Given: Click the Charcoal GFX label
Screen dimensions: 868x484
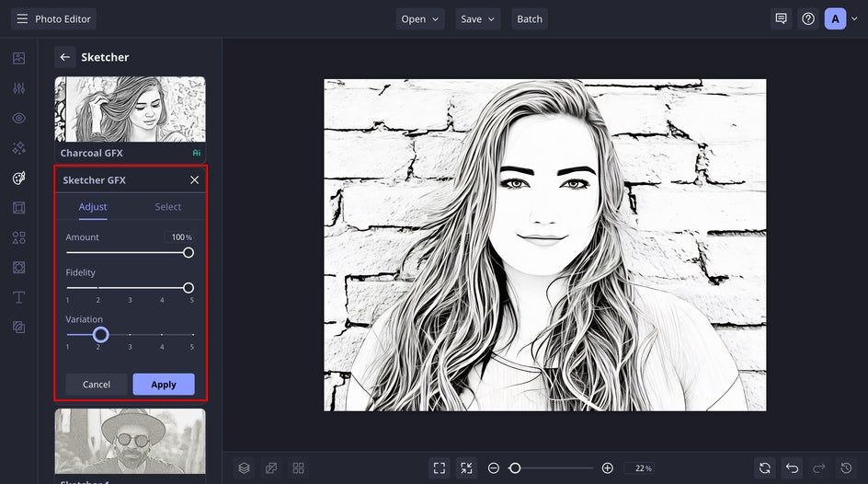Looking at the screenshot, I should click(x=91, y=153).
